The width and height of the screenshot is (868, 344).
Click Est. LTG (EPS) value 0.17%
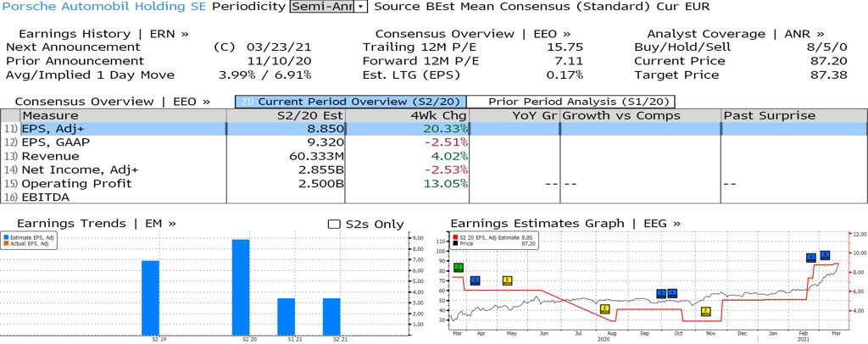(563, 75)
